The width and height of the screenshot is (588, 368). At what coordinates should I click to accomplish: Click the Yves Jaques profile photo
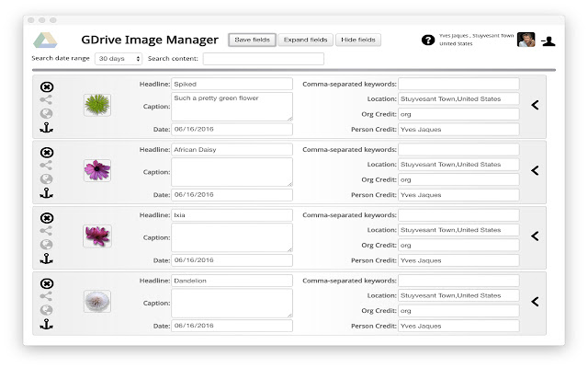[526, 40]
